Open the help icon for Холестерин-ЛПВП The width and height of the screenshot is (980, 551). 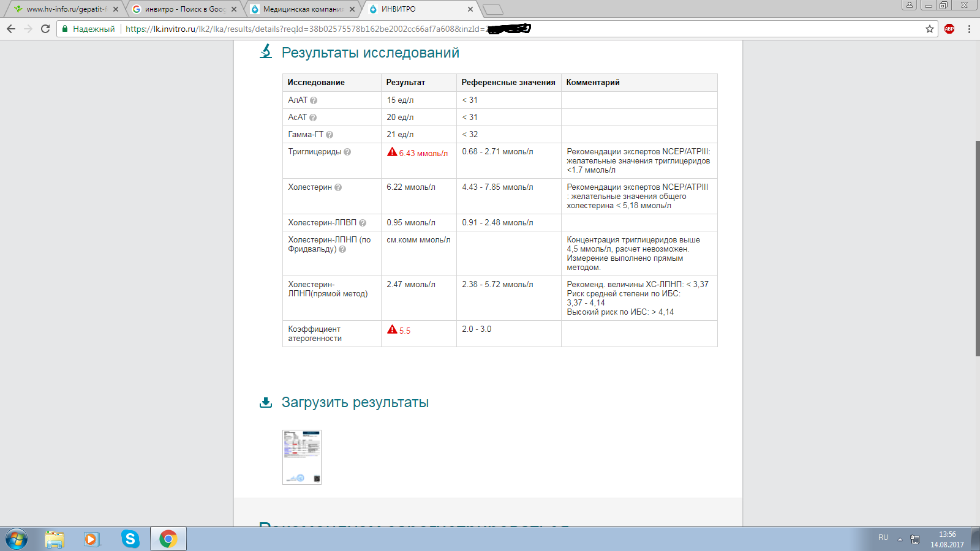[363, 223]
